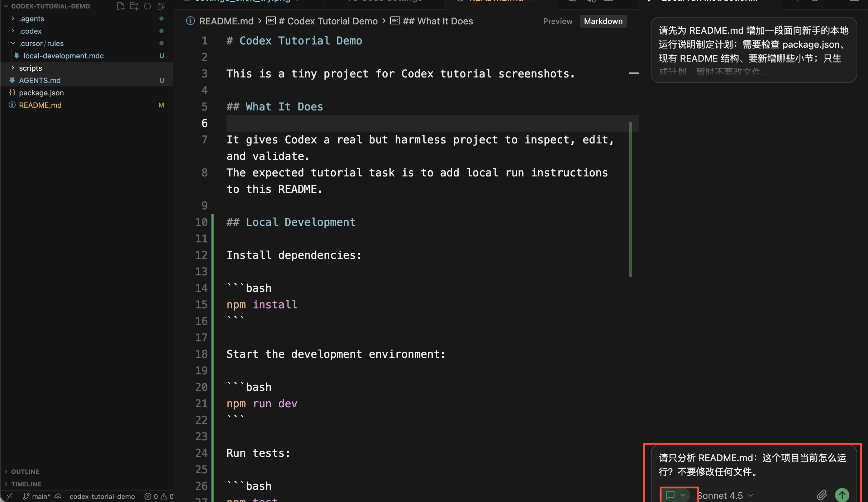Click AGENTS.md file arrow icon
Image resolution: width=868 pixels, height=502 pixels.
[12, 80]
